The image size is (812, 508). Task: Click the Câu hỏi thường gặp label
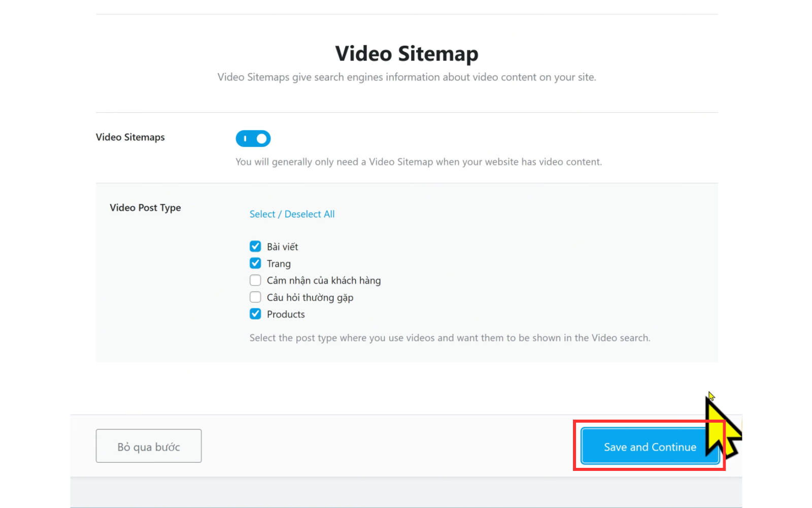point(310,298)
